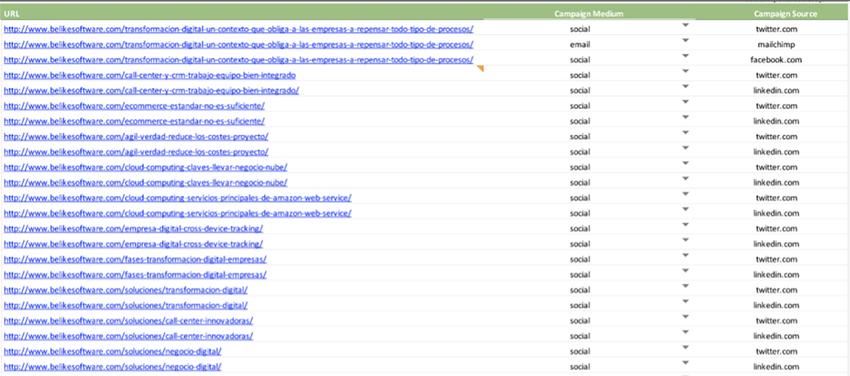Viewport: 850px width, 376px height.
Task: Expand the medium dropdown in the mailchimp row
Action: click(x=685, y=41)
